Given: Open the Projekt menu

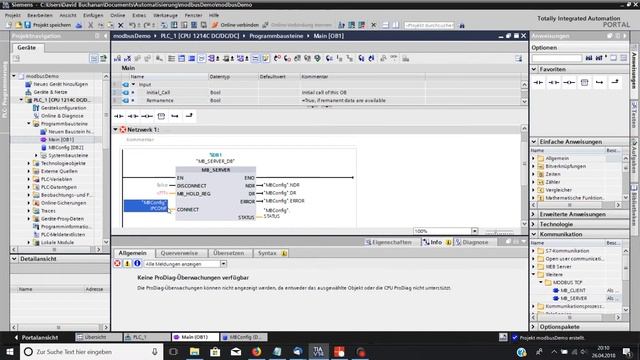Looking at the screenshot, I should 13,15.
